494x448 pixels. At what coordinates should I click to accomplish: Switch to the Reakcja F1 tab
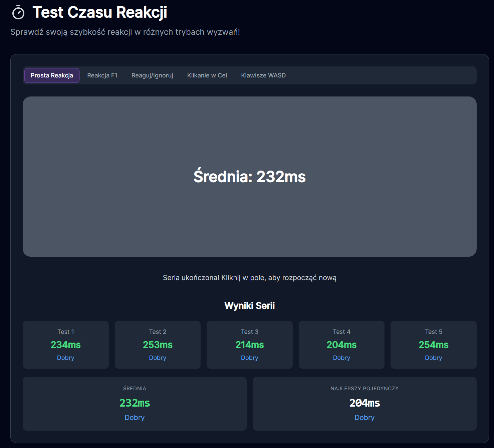(102, 75)
